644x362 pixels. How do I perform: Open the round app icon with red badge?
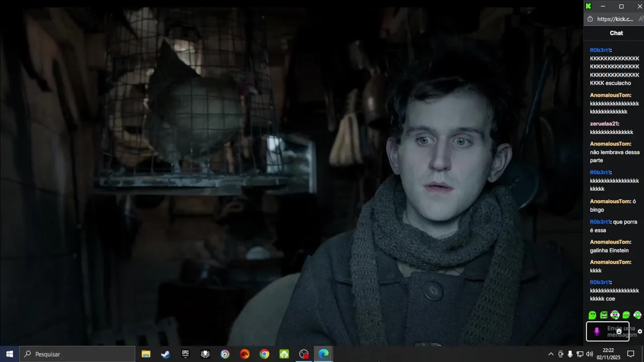(304, 354)
